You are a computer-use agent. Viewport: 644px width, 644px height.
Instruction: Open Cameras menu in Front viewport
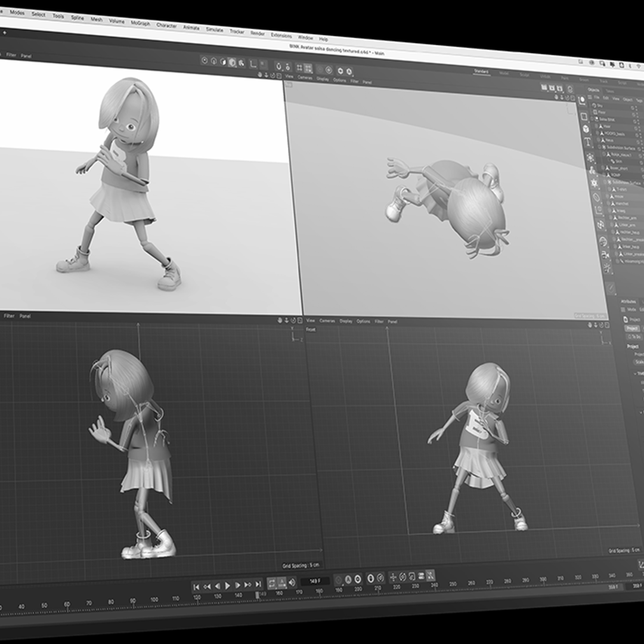pos(327,321)
